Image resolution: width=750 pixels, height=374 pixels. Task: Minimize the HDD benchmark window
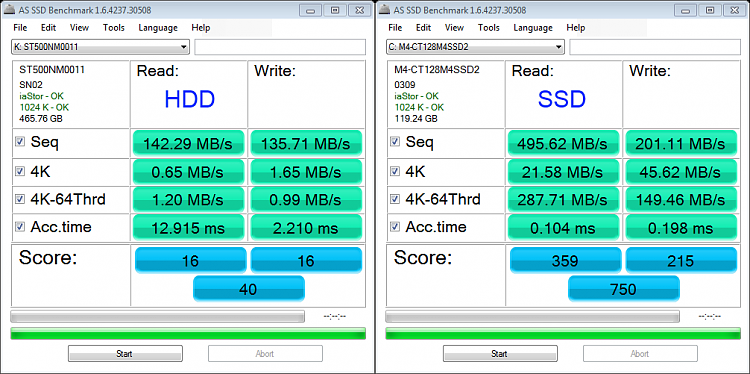click(311, 10)
